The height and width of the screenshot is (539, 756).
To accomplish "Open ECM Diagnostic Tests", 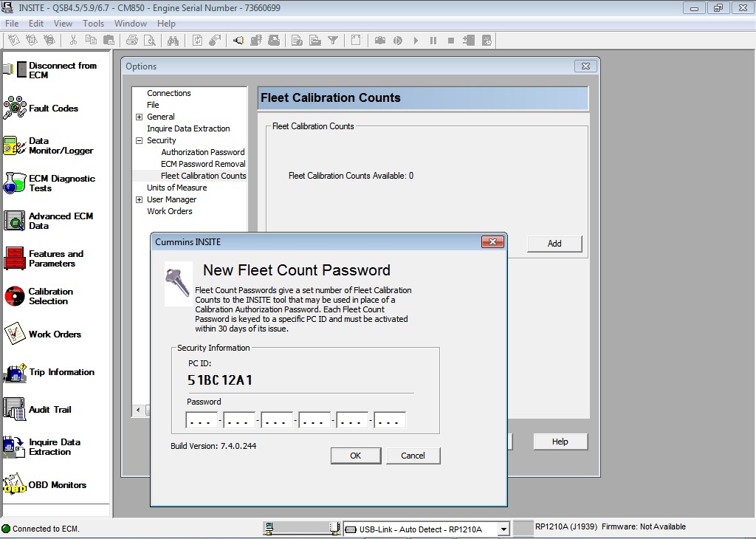I will [x=49, y=183].
